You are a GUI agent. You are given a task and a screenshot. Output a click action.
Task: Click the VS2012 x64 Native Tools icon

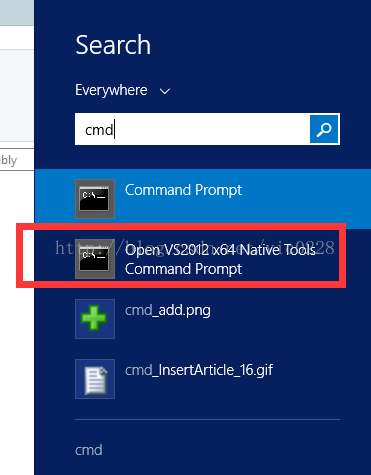tap(95, 259)
